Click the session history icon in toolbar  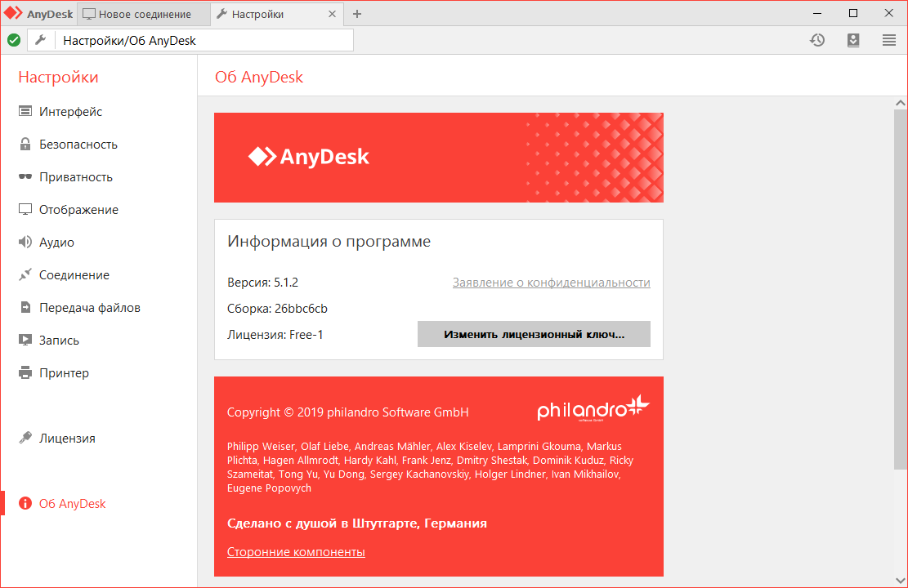coord(817,39)
